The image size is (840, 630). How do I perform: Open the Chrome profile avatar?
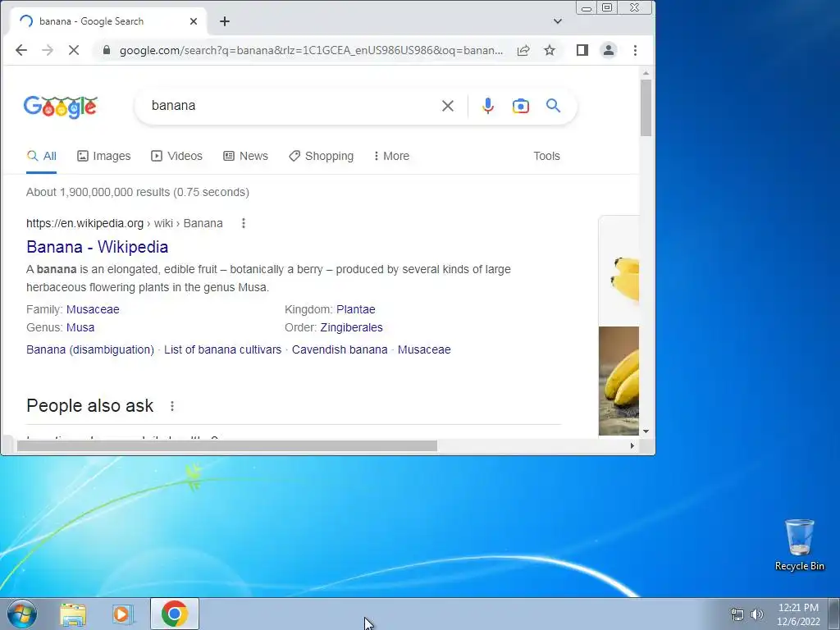tap(609, 50)
